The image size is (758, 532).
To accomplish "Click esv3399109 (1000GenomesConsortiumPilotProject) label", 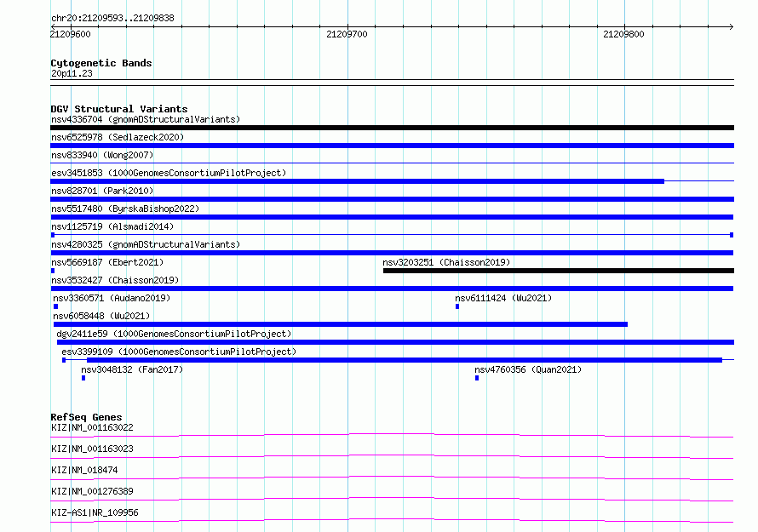I will tap(179, 352).
